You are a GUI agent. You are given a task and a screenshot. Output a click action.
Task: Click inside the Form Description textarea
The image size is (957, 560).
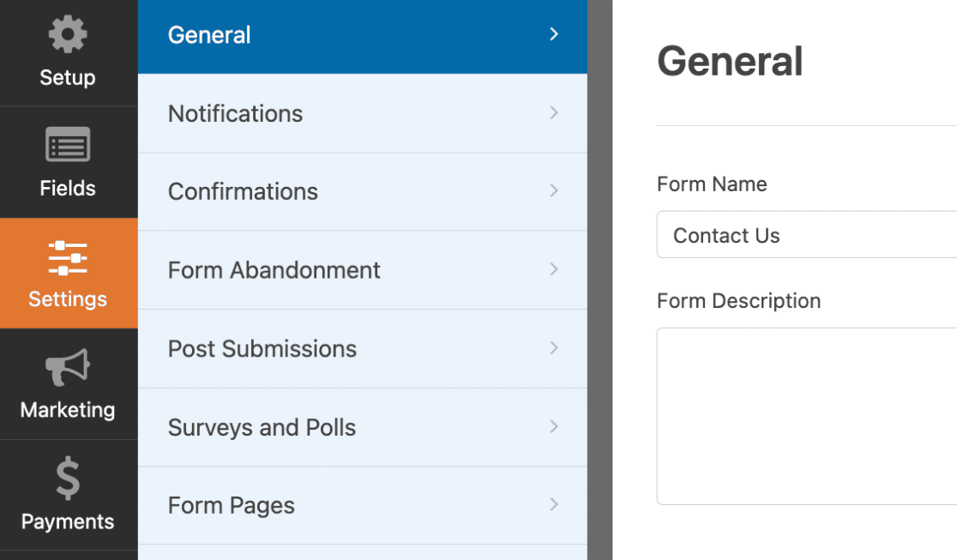pos(807,416)
